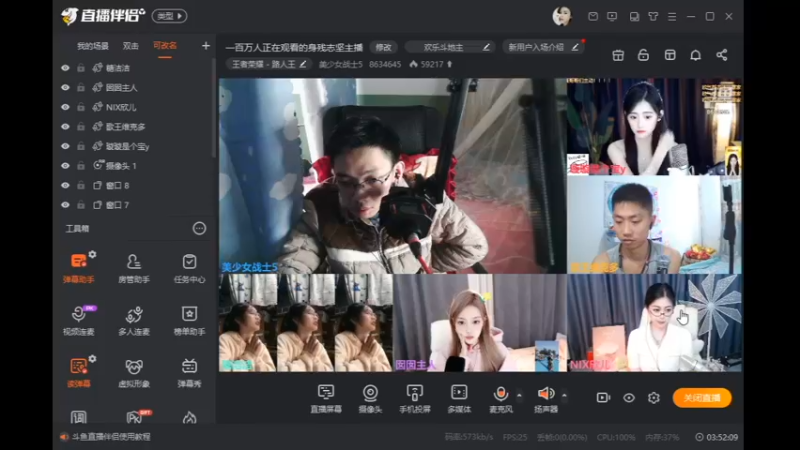The image size is (800, 450).
Task: Add 摄像头 camera source
Action: (370, 398)
